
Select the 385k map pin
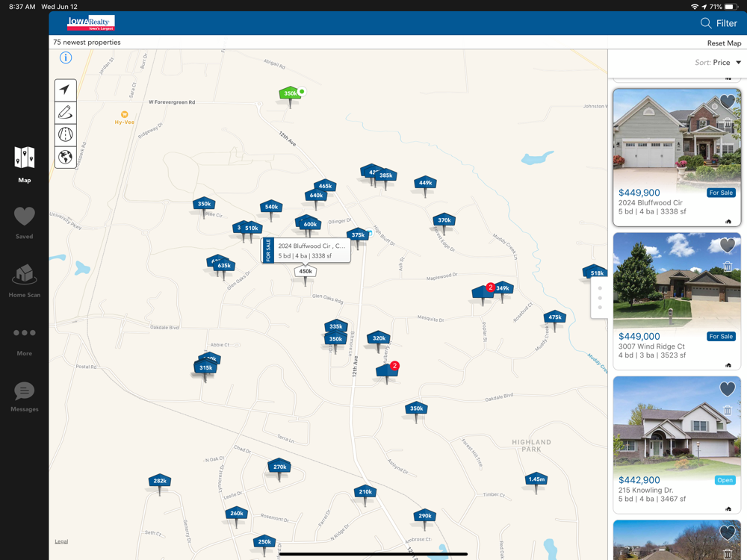386,175
